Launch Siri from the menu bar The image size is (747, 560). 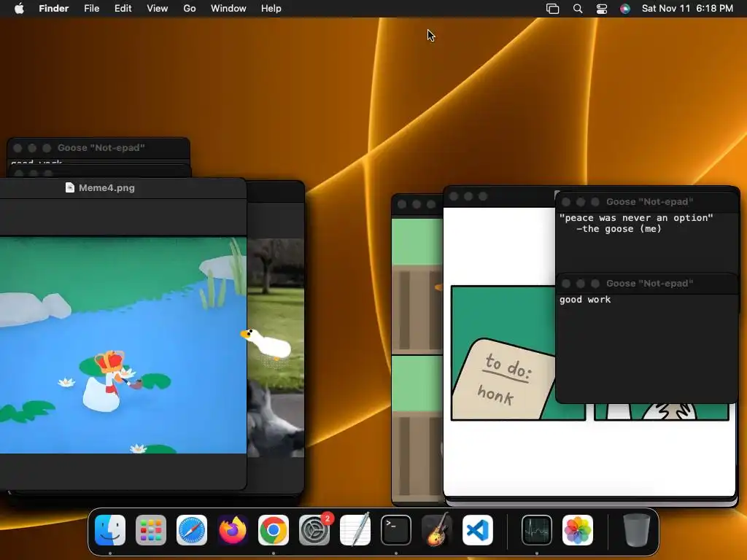(x=625, y=9)
